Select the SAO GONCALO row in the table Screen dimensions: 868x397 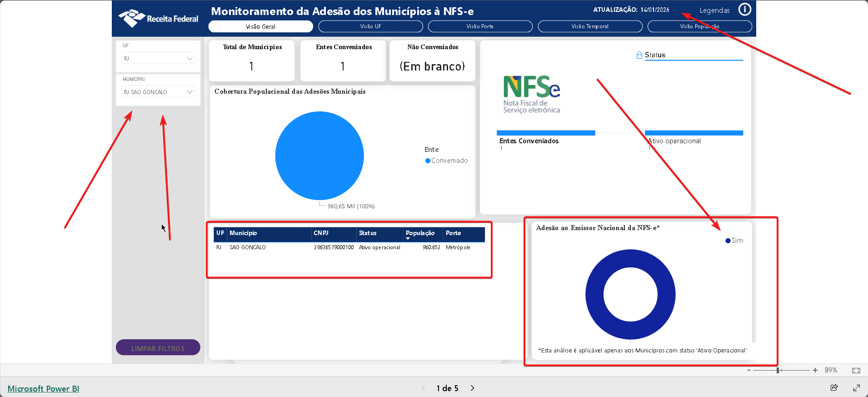(248, 247)
